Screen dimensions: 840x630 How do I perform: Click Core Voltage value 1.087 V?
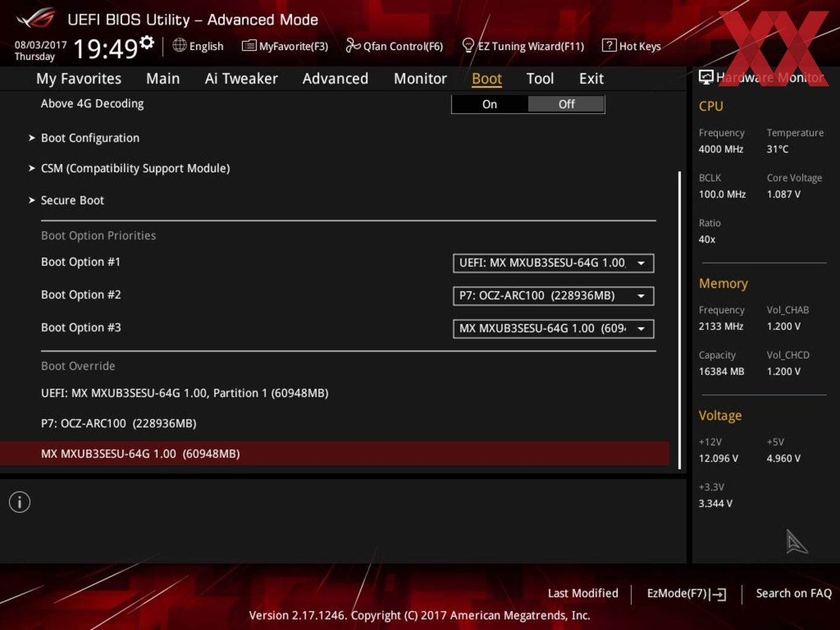(x=784, y=194)
